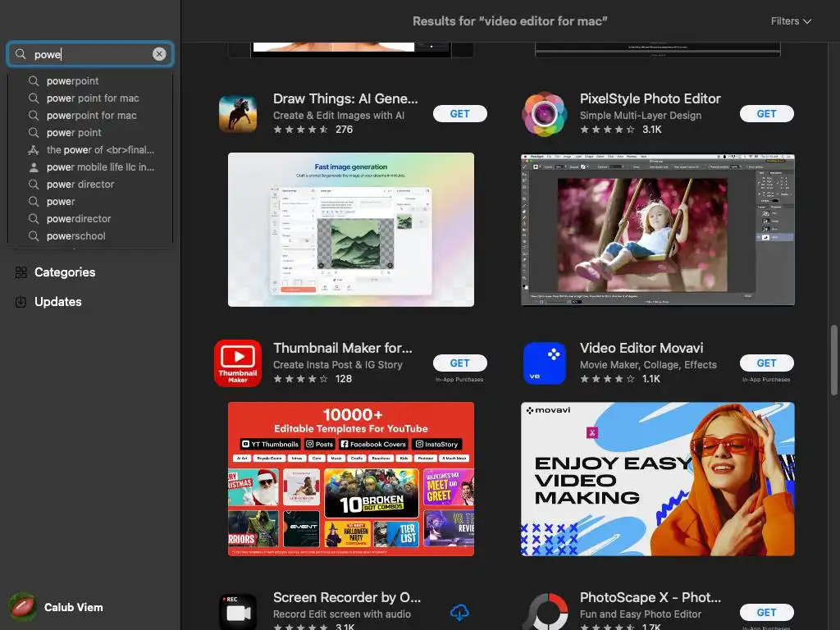This screenshot has height=630, width=840.
Task: Open the Draw Things app icon
Action: [x=238, y=113]
